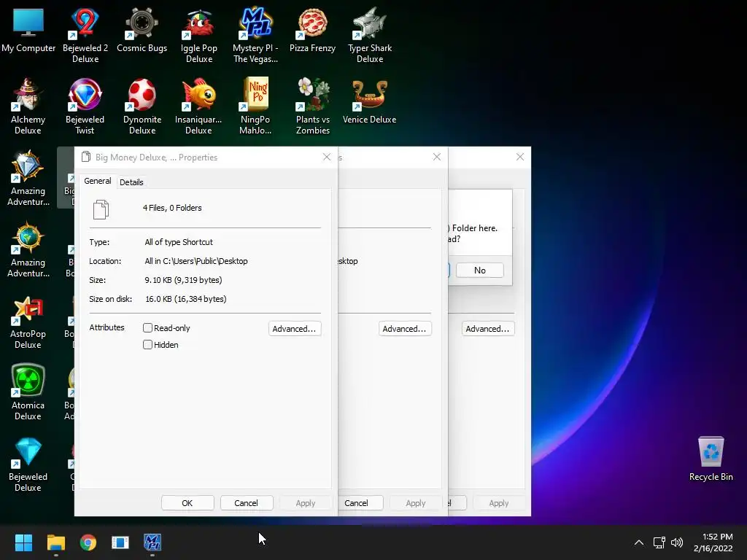Open the Recycle Bin
This screenshot has width=747, height=560.
(711, 458)
